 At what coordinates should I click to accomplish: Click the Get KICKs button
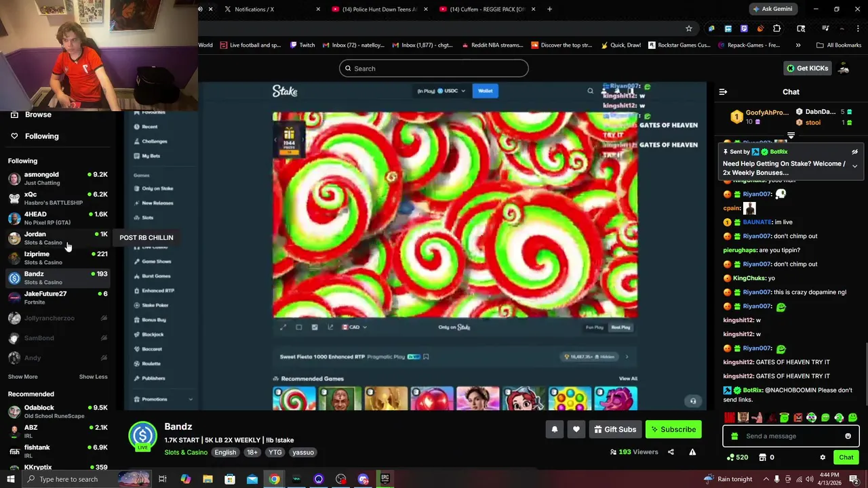pos(807,68)
